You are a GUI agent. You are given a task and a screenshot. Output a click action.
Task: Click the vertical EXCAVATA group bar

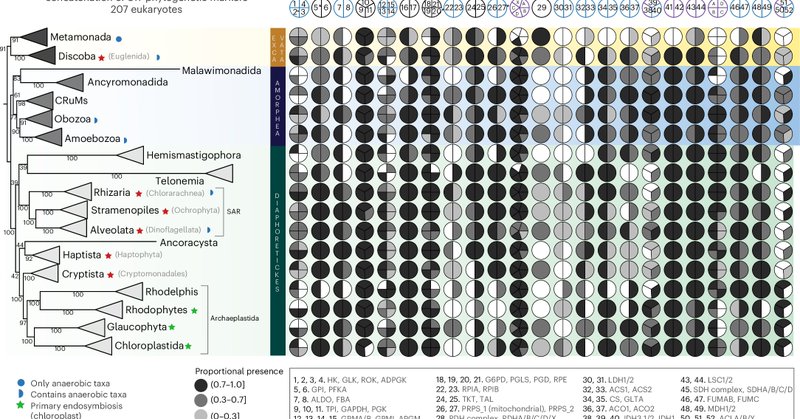point(278,46)
